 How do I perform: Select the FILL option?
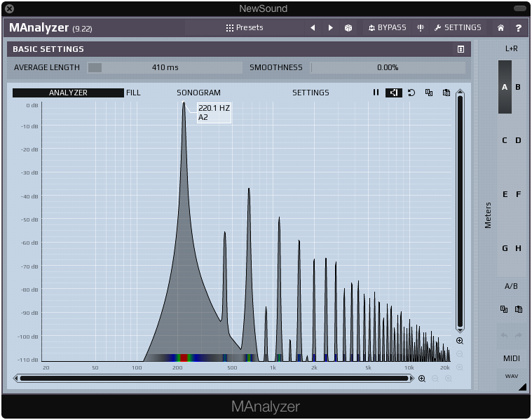click(133, 93)
